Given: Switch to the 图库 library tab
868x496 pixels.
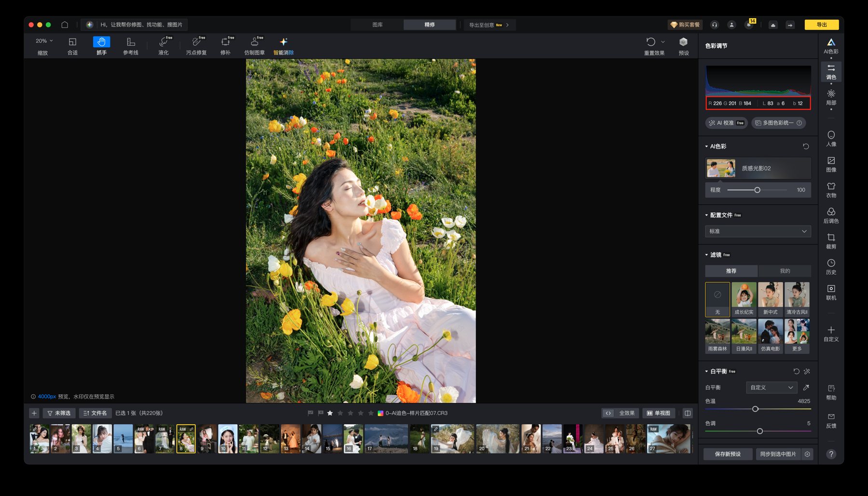Looking at the screenshot, I should click(x=377, y=25).
